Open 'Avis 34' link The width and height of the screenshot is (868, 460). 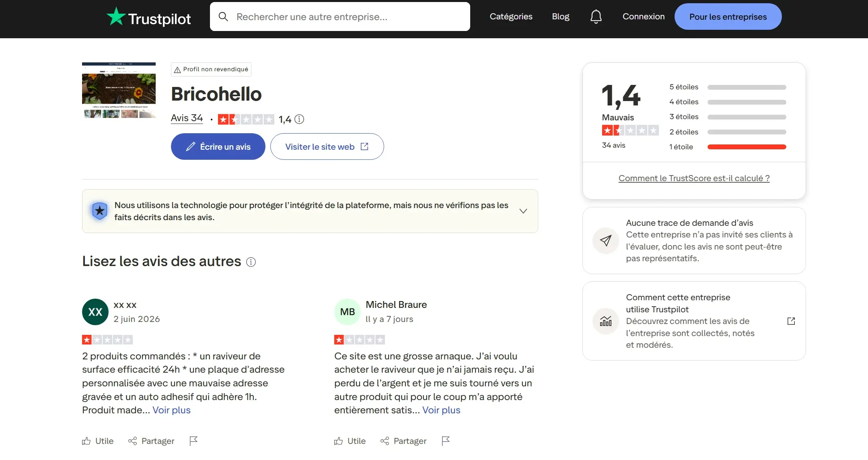(x=187, y=118)
